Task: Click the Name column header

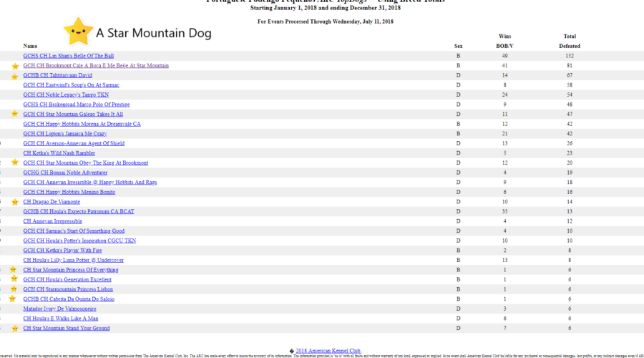Action: [x=30, y=46]
